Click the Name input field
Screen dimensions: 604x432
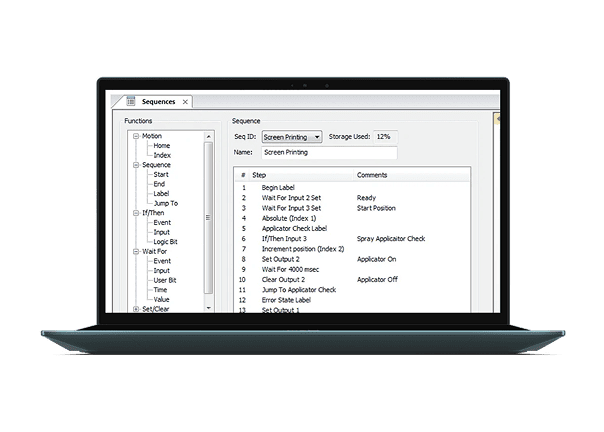click(x=329, y=153)
